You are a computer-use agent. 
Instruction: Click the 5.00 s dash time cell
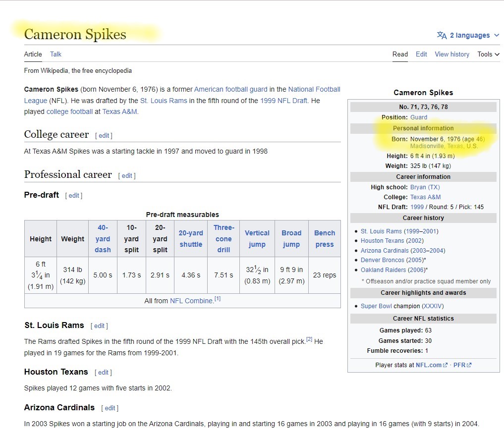pyautogui.click(x=103, y=275)
